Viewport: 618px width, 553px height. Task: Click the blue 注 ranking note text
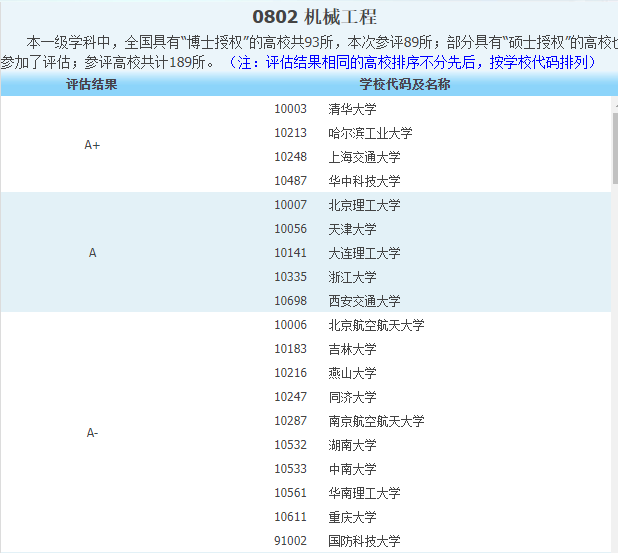point(412,62)
